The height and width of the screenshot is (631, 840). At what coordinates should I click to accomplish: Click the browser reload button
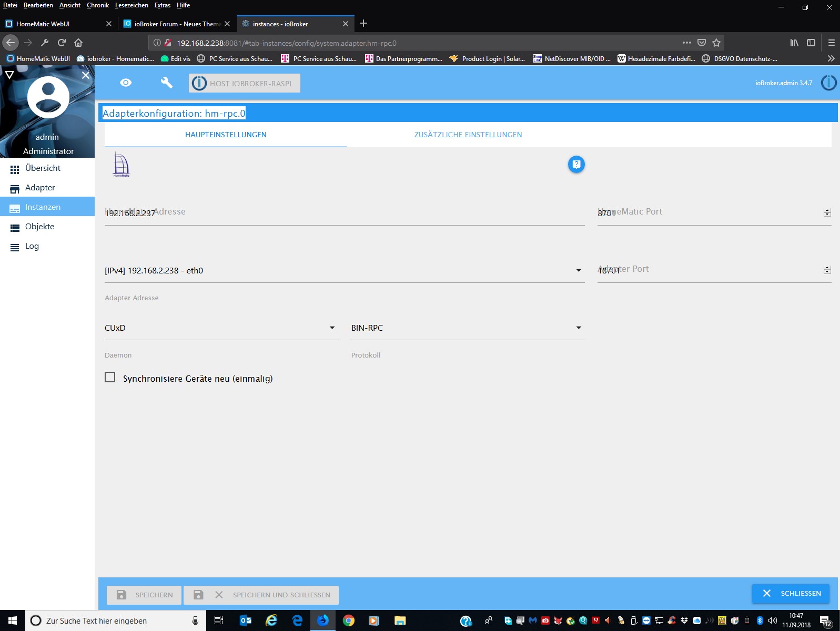coord(62,43)
